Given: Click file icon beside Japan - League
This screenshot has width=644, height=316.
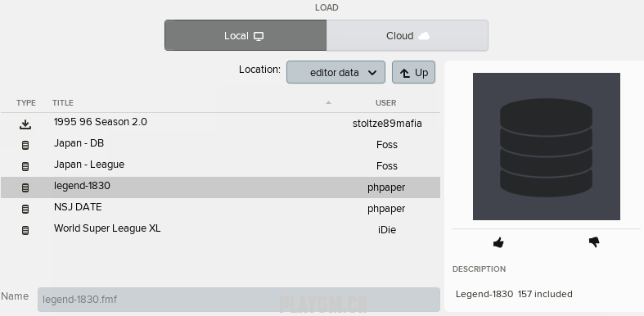Looking at the screenshot, I should click(x=25, y=166).
